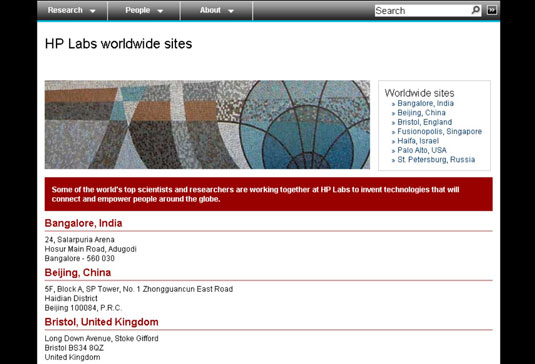The image size is (535, 364).
Task: Open the People menu
Action: 144,10
